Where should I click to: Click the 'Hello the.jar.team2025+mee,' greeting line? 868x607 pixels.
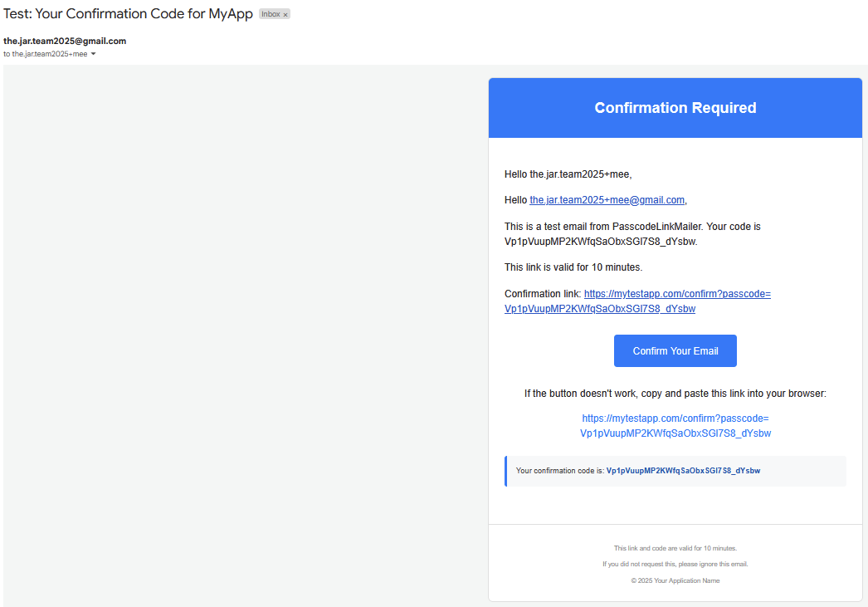[x=568, y=174]
